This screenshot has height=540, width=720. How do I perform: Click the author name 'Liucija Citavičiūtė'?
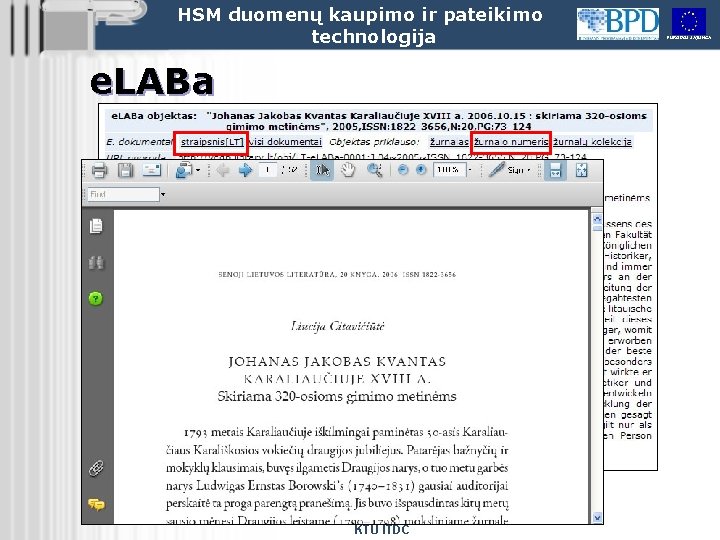(x=338, y=326)
